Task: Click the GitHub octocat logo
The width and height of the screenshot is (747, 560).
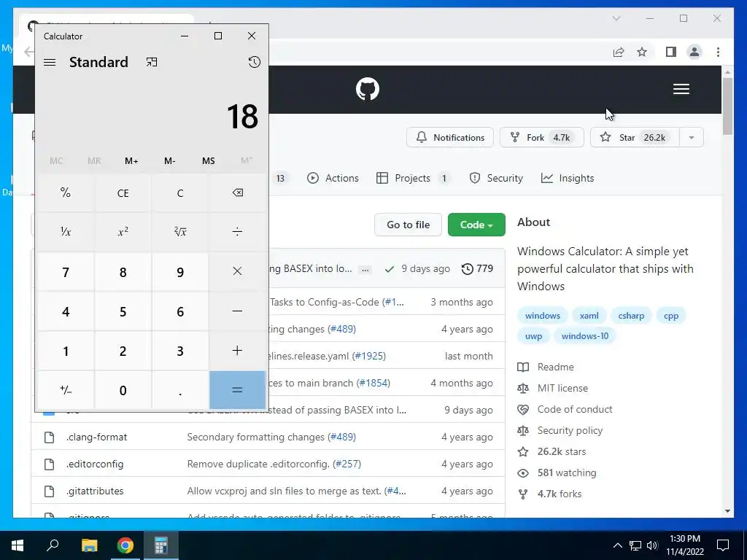Action: coord(368,89)
